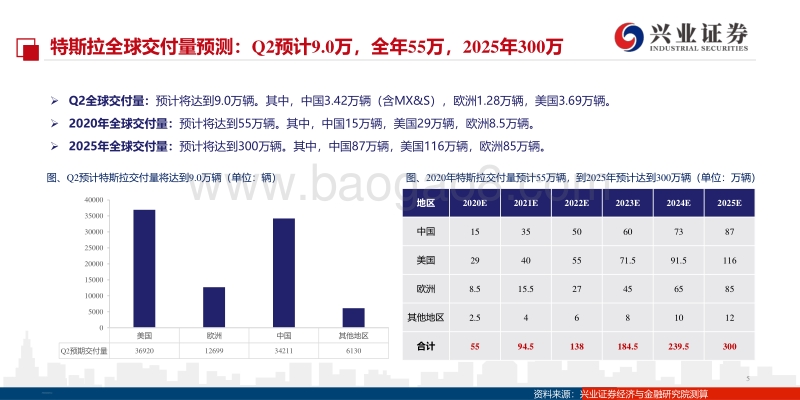Select the 12699 value under the chart
This screenshot has height=400, width=800.
(214, 351)
